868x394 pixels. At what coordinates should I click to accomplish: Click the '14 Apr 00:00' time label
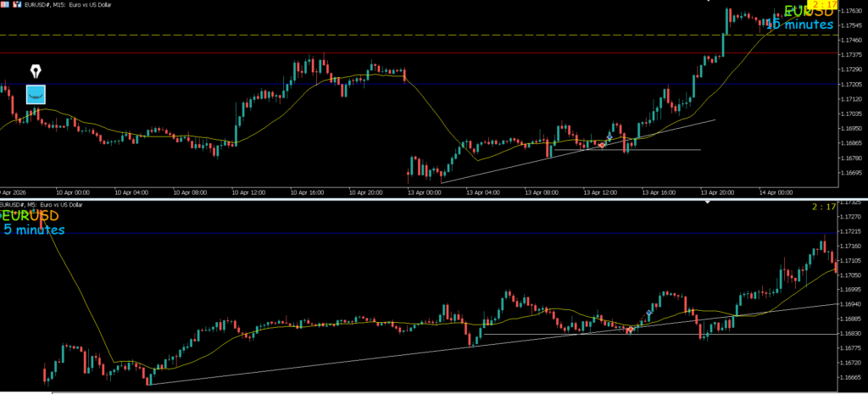[776, 193]
